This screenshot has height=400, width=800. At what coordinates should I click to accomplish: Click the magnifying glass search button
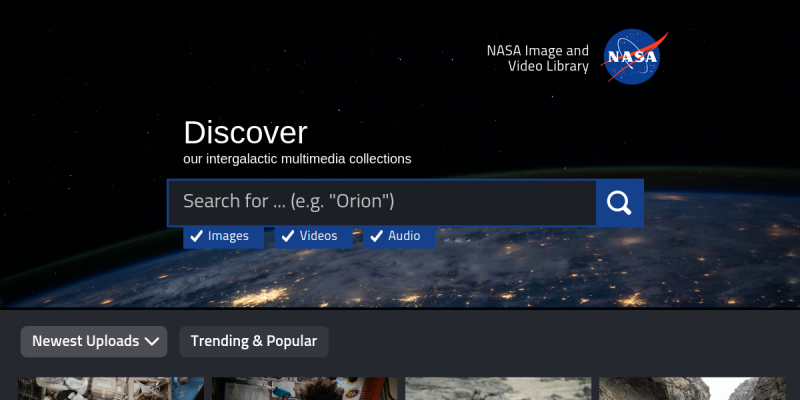click(x=619, y=203)
